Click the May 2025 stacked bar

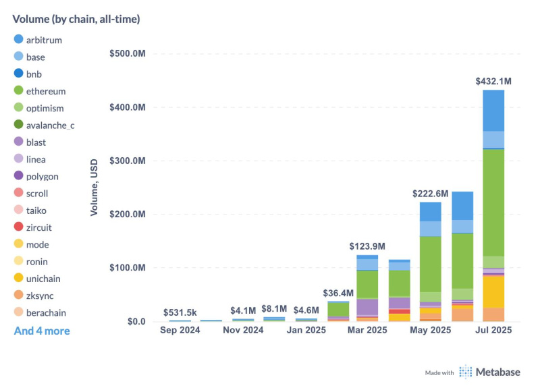tap(430, 270)
